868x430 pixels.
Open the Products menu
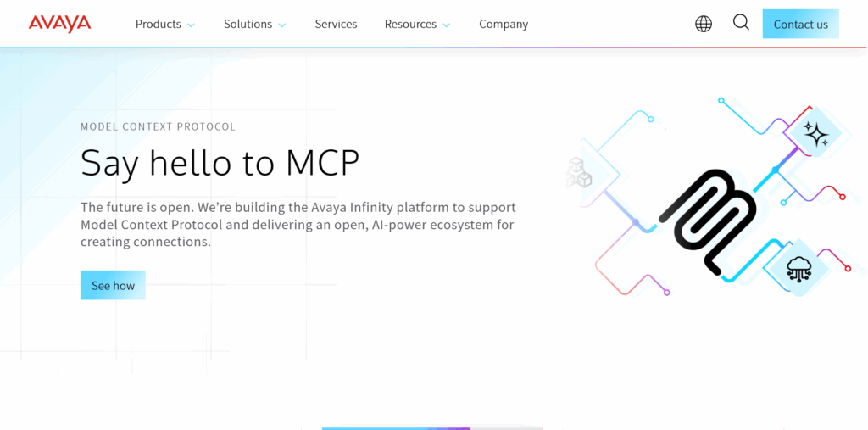[159, 25]
